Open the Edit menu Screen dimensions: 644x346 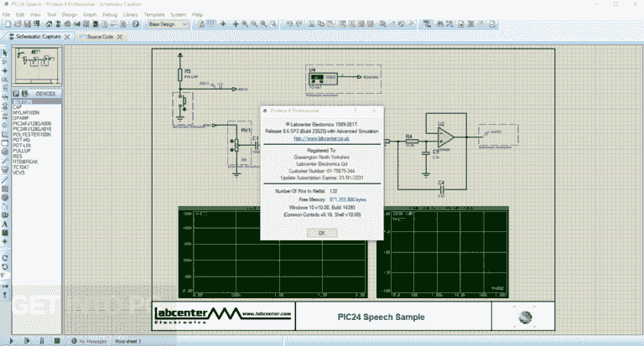[20, 14]
